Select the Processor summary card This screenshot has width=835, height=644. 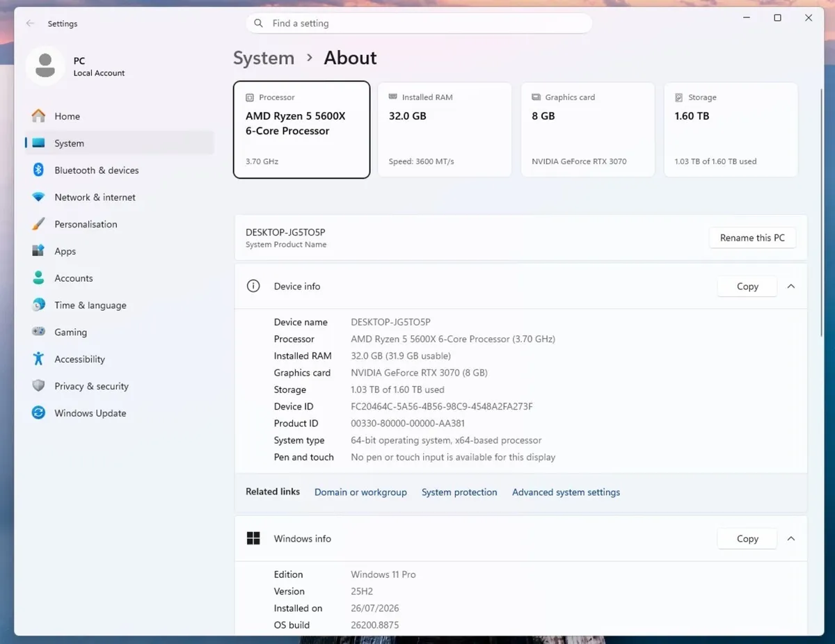click(x=301, y=130)
